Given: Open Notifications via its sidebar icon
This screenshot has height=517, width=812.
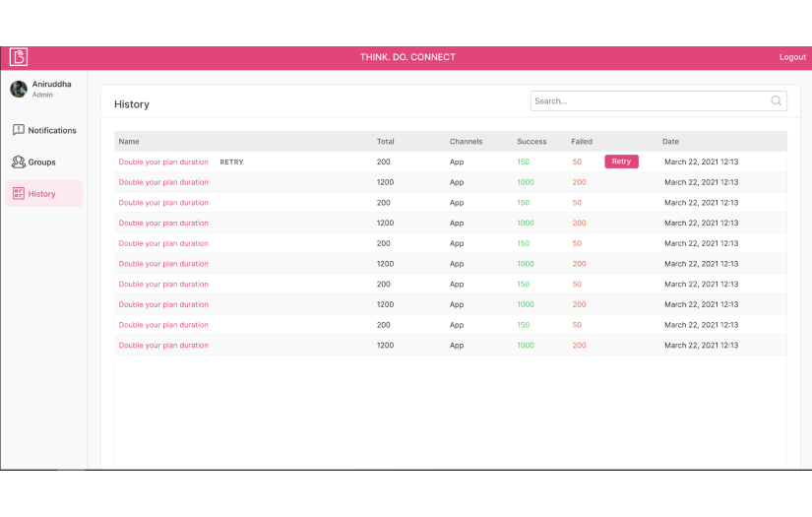Looking at the screenshot, I should pyautogui.click(x=19, y=130).
